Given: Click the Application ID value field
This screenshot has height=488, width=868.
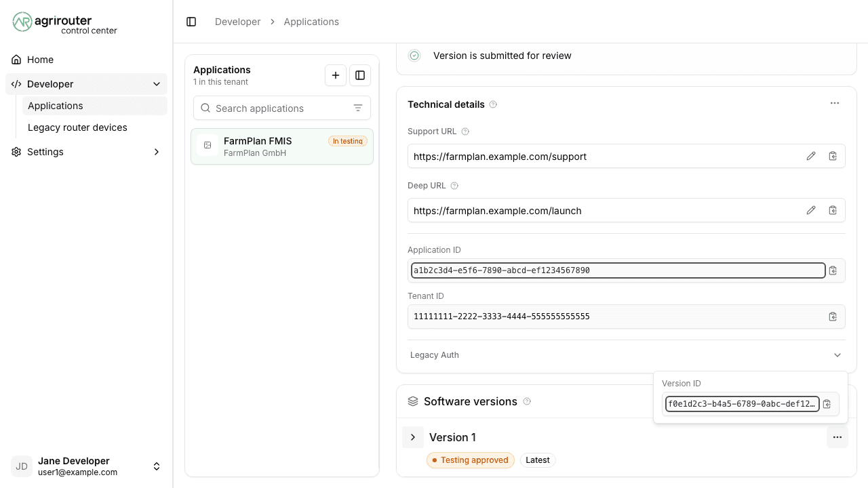Looking at the screenshot, I should 618,270.
